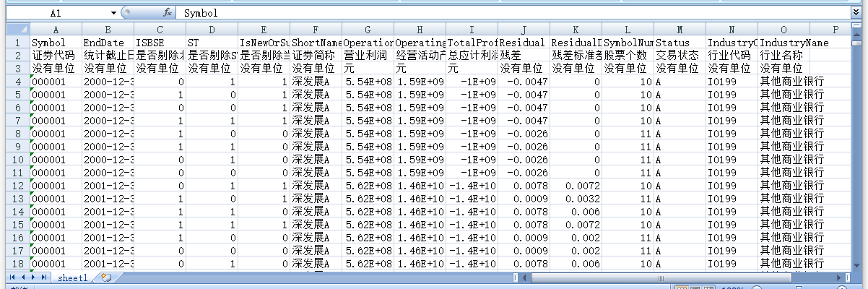Go to next sheet navigation arrow

(x=33, y=277)
